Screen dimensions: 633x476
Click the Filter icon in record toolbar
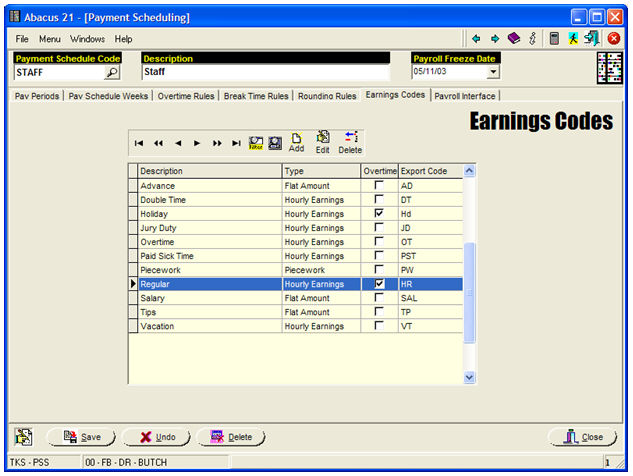click(255, 144)
